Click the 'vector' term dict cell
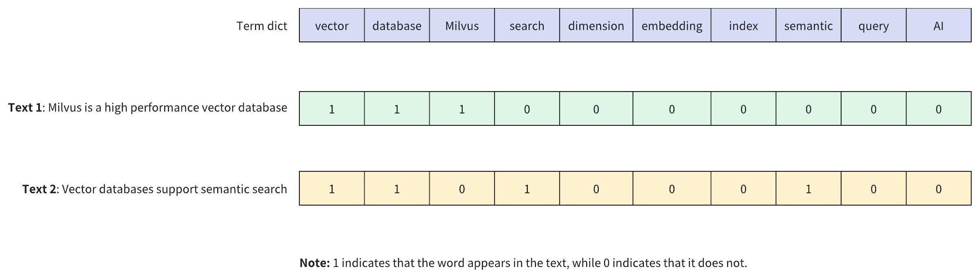This screenshot has height=278, width=980. (x=332, y=26)
